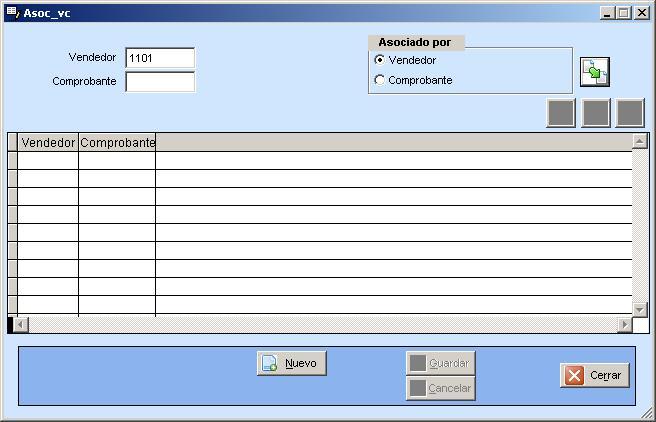Click the empty Comprobante input field
The width and height of the screenshot is (656, 422).
[x=160, y=82]
